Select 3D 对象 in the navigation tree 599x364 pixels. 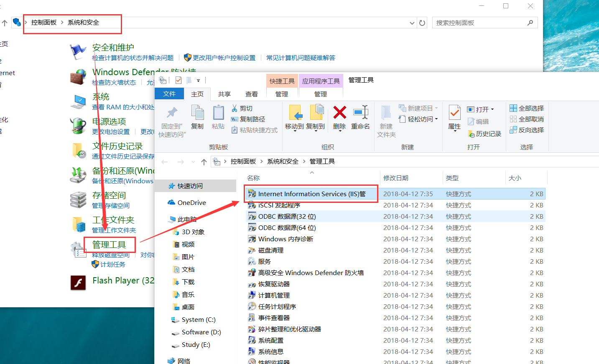pos(193,232)
